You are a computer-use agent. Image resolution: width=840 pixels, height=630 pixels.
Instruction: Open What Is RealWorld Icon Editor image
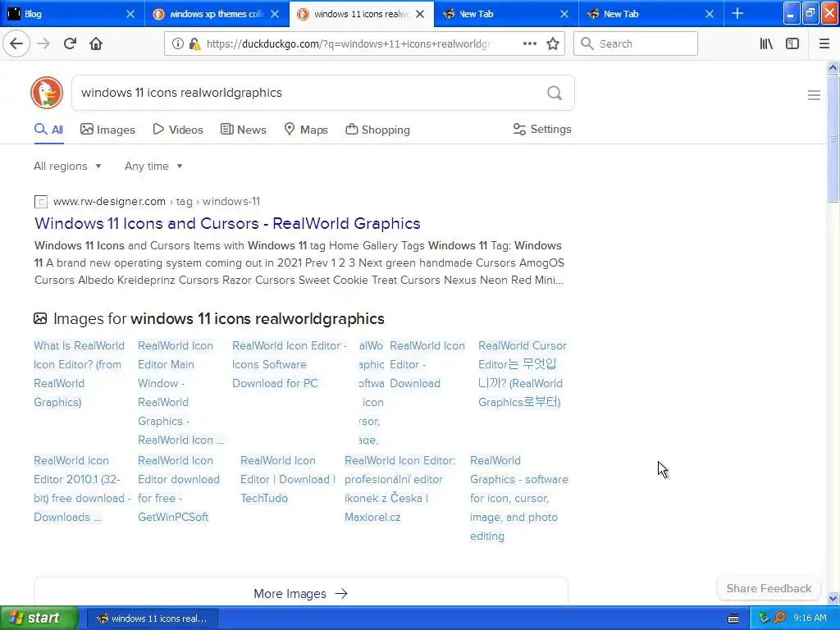pos(80,374)
